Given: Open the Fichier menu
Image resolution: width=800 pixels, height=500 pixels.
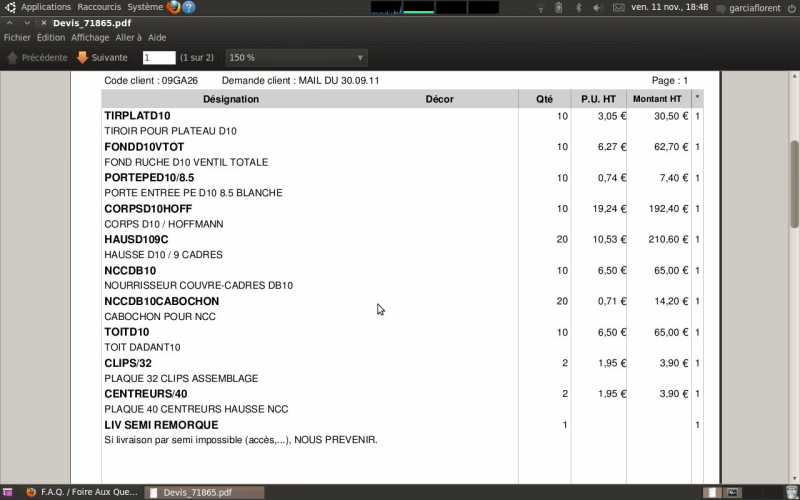Looking at the screenshot, I should coord(17,37).
